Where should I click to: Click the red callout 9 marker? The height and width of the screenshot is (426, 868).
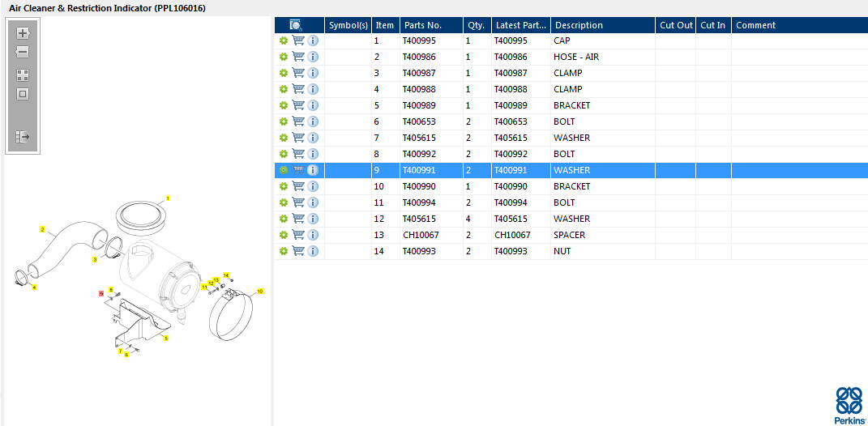point(101,293)
